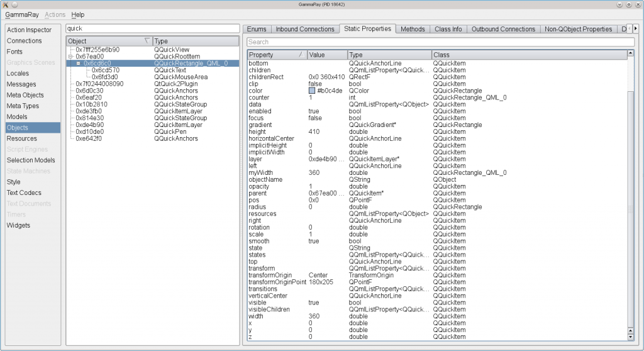
Task: Select the 0xd10de0 QQuickPen object
Action: pos(152,132)
